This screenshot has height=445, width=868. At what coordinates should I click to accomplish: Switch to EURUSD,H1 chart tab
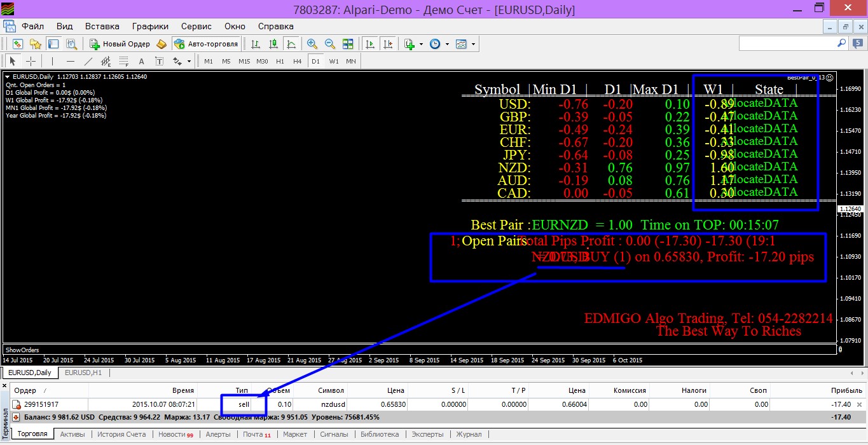[x=83, y=373]
